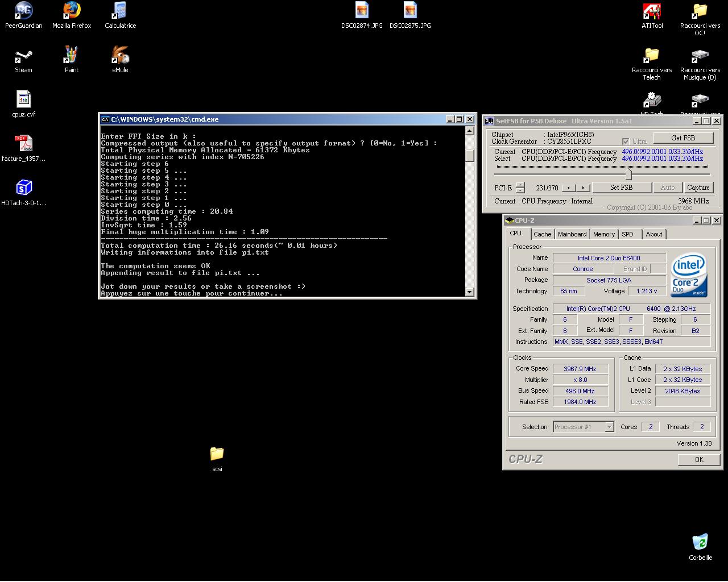Click OK button in CPU-Z

tap(699, 460)
